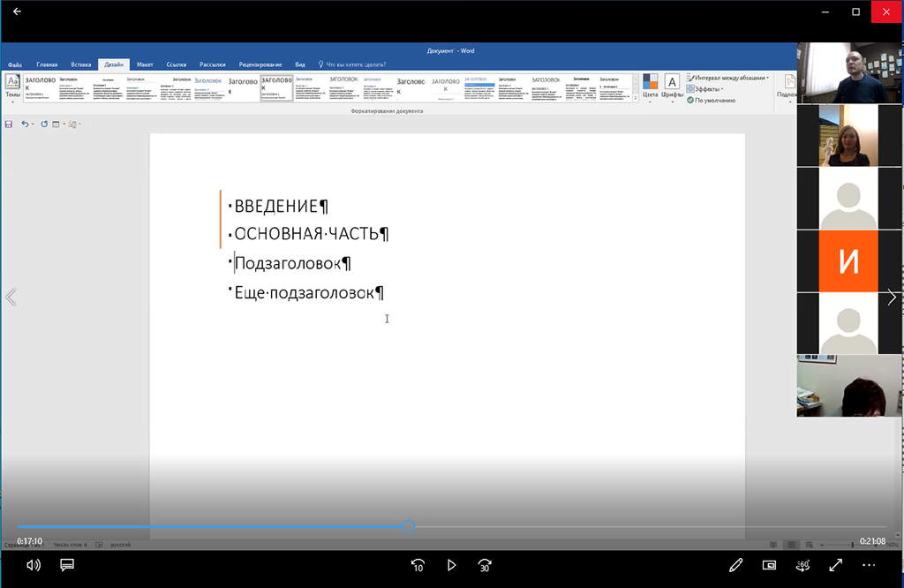
Task: Expand Интервал между абзацами dropdown
Action: click(x=727, y=78)
